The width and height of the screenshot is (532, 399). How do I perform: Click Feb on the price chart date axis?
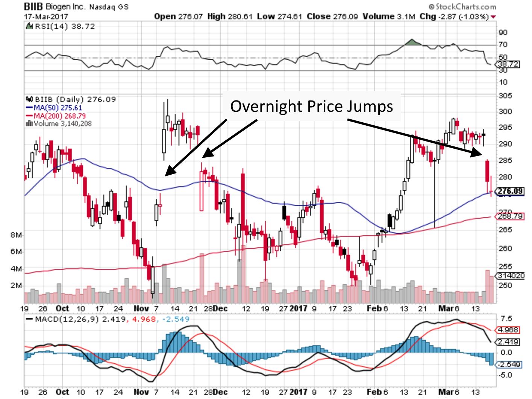point(374,309)
